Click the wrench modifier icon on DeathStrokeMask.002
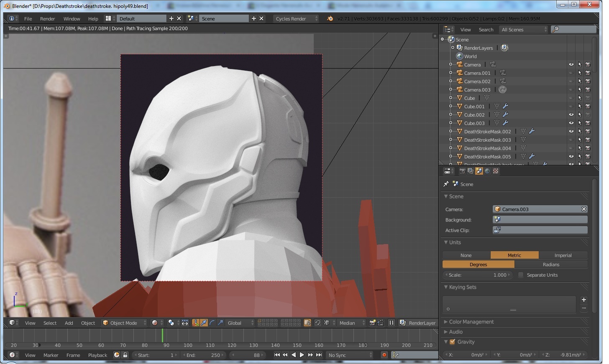Viewport: 609px width, 364px height. [x=532, y=131]
